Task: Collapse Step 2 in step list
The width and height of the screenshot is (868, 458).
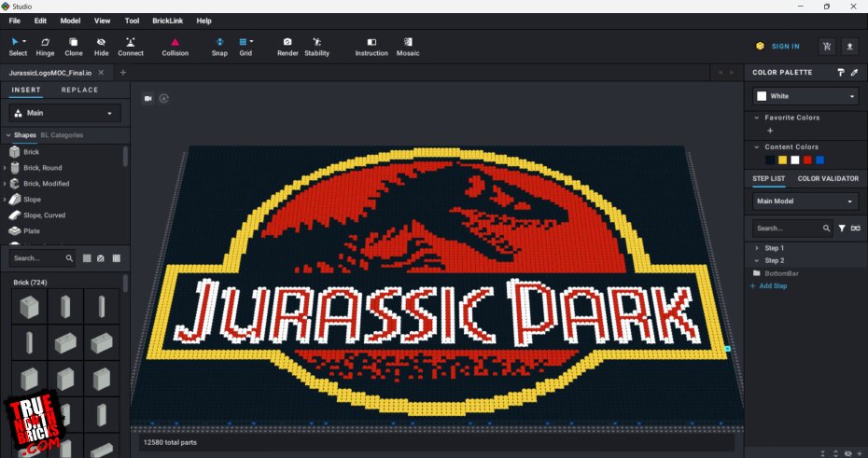Action: [757, 260]
